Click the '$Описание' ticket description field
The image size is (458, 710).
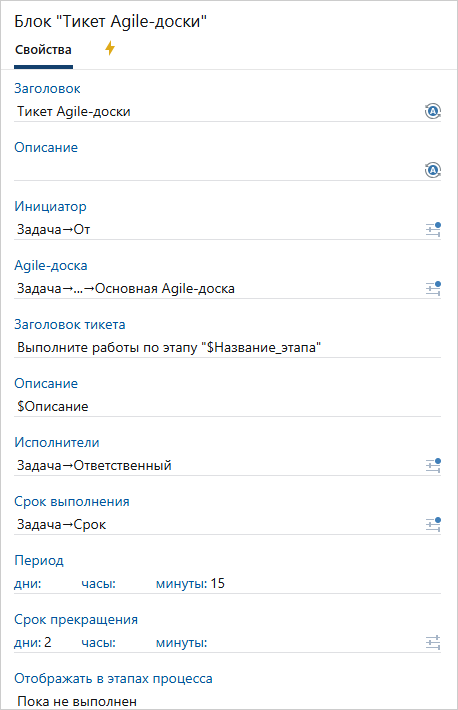(227, 407)
